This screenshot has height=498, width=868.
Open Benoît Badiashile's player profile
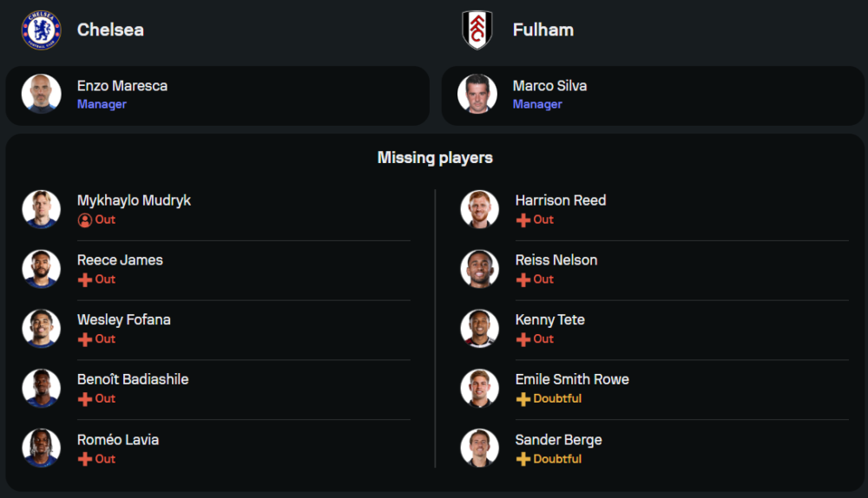click(x=132, y=379)
